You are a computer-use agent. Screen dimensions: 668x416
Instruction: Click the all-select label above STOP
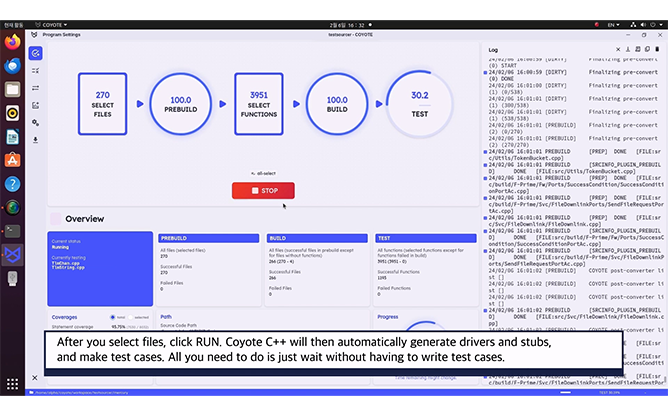[x=263, y=173]
